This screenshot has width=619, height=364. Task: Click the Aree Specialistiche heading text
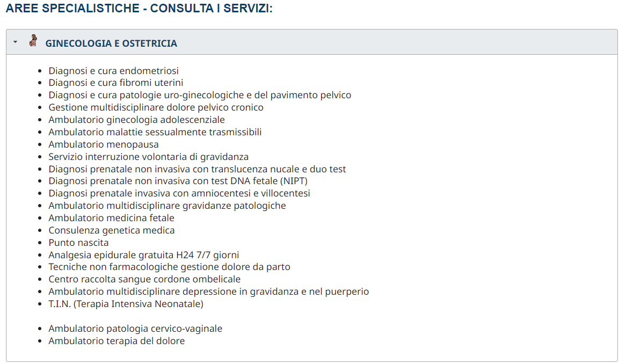pos(139,9)
